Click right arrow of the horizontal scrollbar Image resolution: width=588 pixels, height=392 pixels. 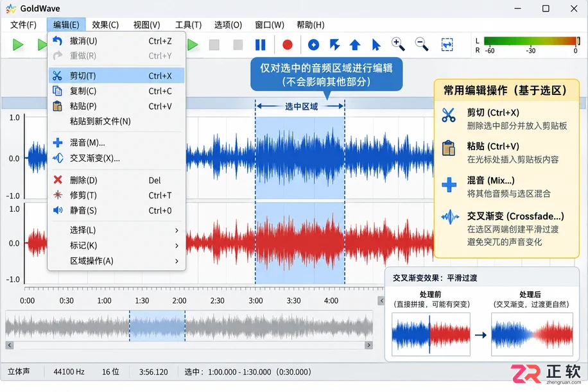coord(368,345)
